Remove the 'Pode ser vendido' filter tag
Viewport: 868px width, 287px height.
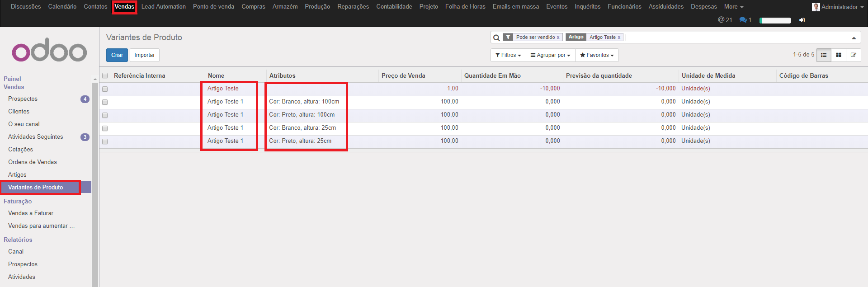(x=558, y=38)
